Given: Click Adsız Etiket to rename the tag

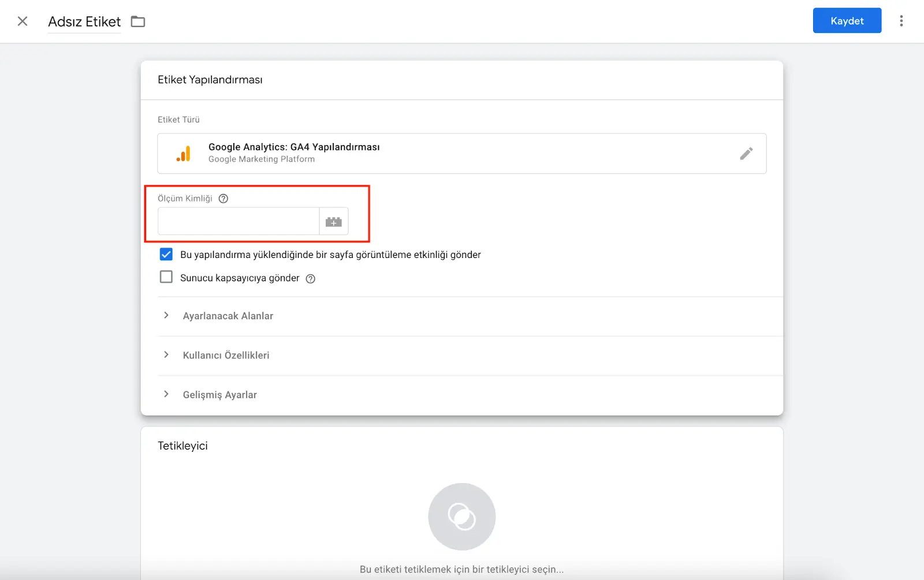Looking at the screenshot, I should 84,22.
